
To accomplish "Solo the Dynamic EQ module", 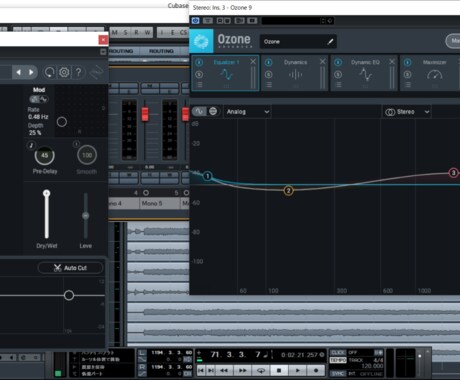I will [x=338, y=74].
